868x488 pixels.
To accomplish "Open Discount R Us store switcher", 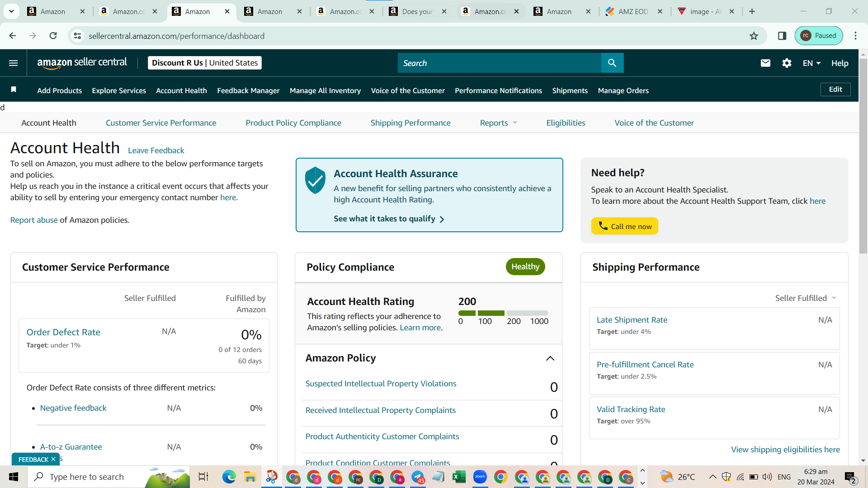I will (205, 63).
